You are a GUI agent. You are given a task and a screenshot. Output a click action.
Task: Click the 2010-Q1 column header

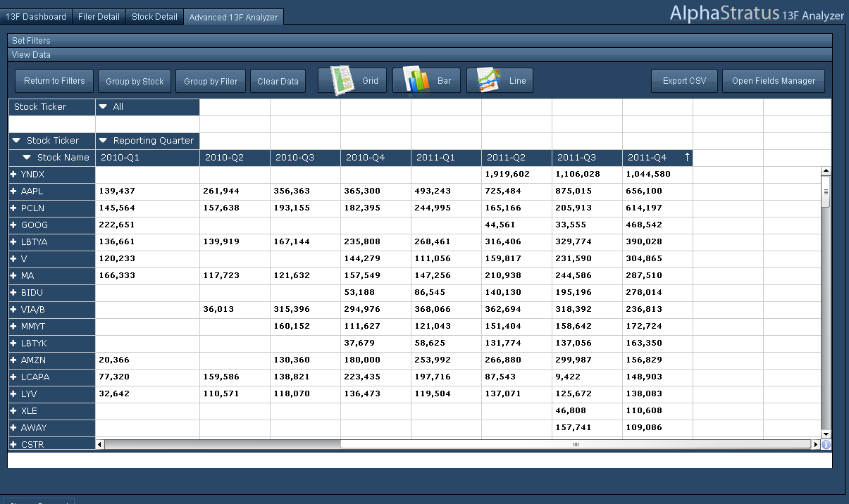[147, 158]
